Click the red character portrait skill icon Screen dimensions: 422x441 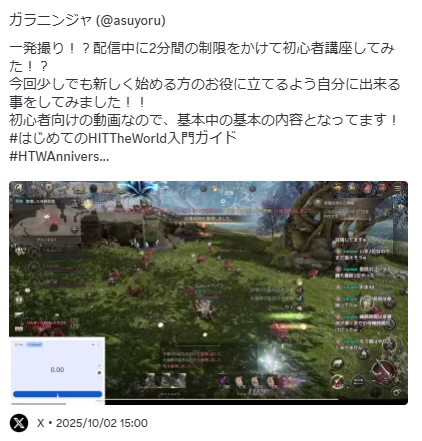point(337,381)
